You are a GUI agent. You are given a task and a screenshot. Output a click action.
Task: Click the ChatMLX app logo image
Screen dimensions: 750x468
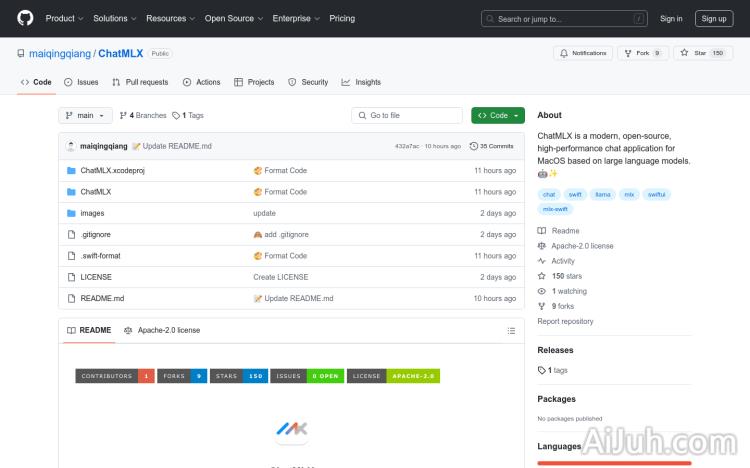click(x=290, y=429)
